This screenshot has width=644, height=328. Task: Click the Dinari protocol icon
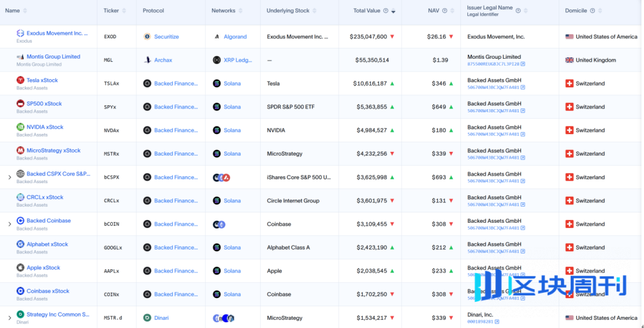pyautogui.click(x=147, y=318)
